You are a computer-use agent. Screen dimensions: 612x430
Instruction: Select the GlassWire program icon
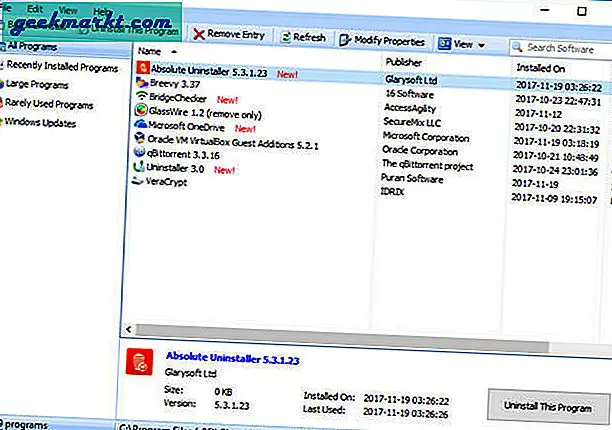tap(141, 110)
